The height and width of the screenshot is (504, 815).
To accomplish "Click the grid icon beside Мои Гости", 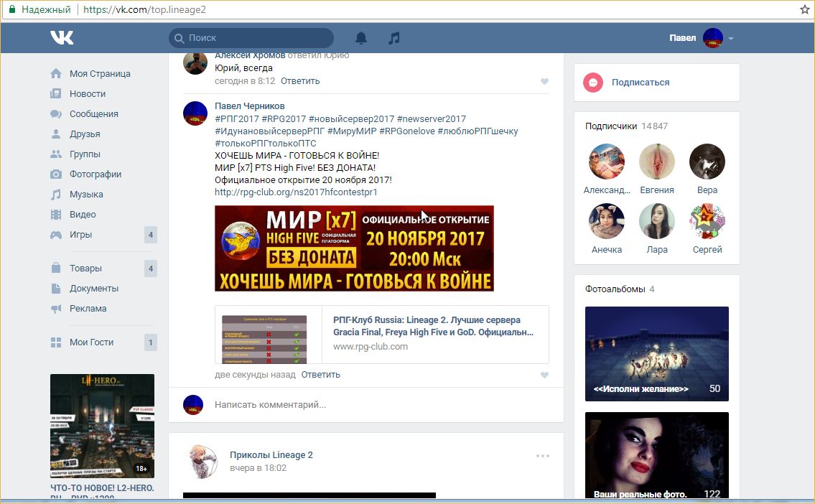I will pyautogui.click(x=55, y=342).
